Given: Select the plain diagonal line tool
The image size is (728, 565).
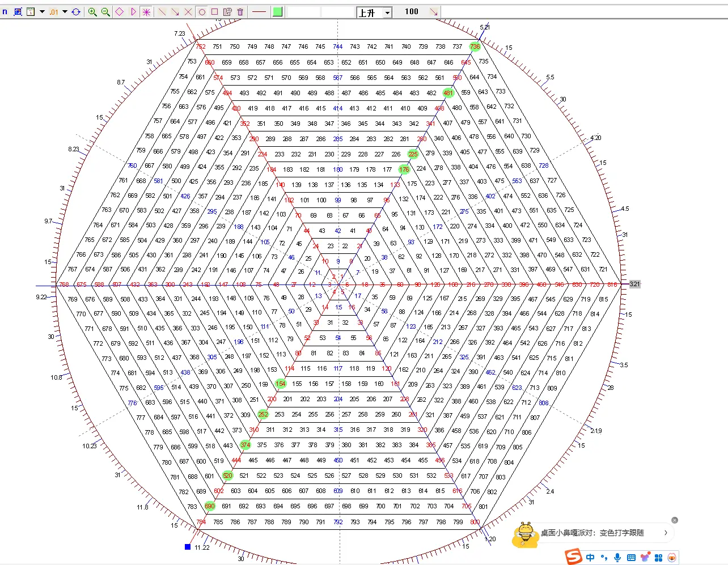Looking at the screenshot, I should [x=162, y=11].
